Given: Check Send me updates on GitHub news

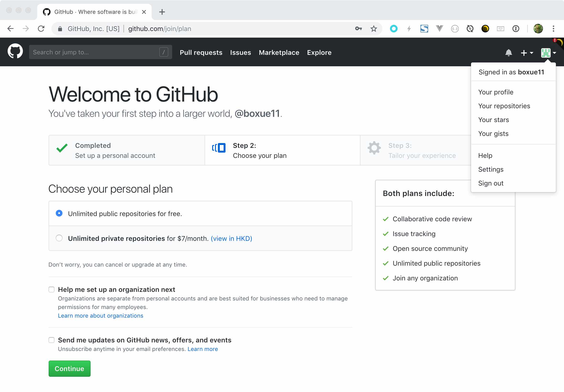Looking at the screenshot, I should point(51,340).
